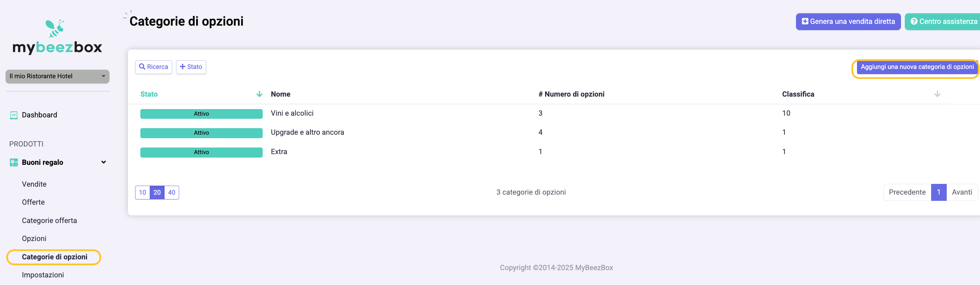Go to the Avanti pagination page

click(961, 193)
